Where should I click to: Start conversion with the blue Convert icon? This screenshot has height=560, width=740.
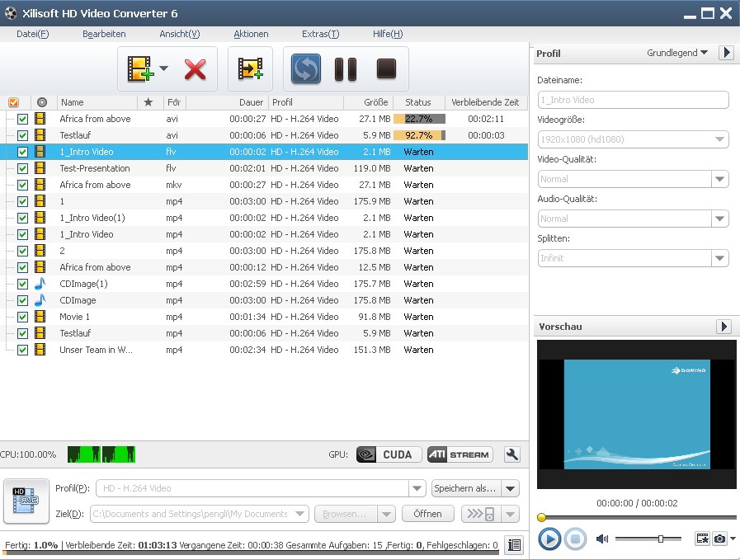(306, 69)
